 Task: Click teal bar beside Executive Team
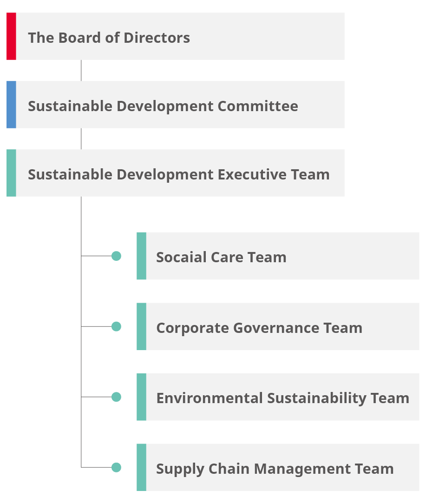click(11, 173)
